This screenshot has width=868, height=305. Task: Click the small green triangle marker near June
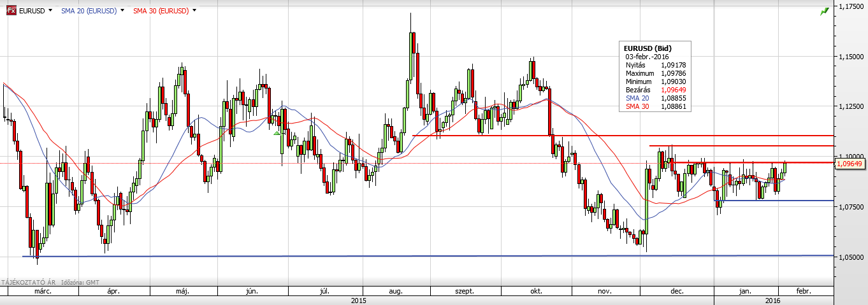[x=277, y=133]
